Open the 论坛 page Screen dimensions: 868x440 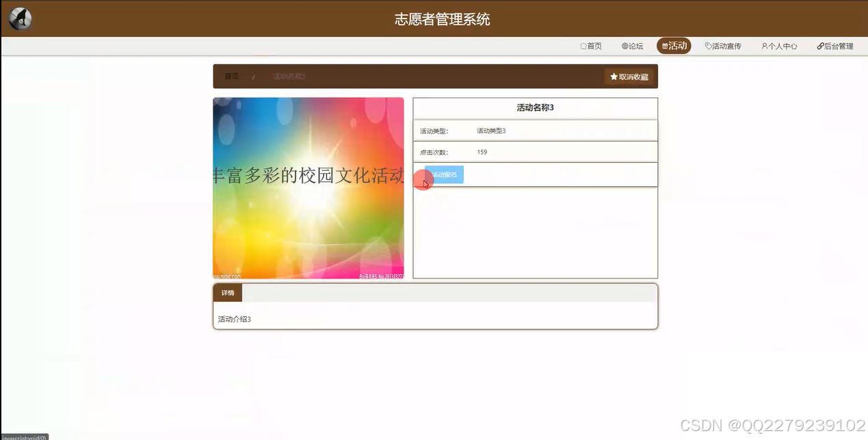click(632, 46)
